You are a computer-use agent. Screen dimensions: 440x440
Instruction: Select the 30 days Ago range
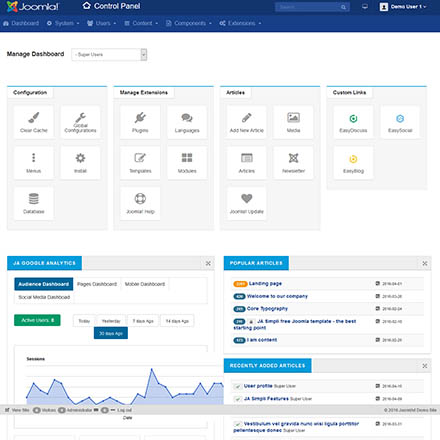(x=111, y=333)
